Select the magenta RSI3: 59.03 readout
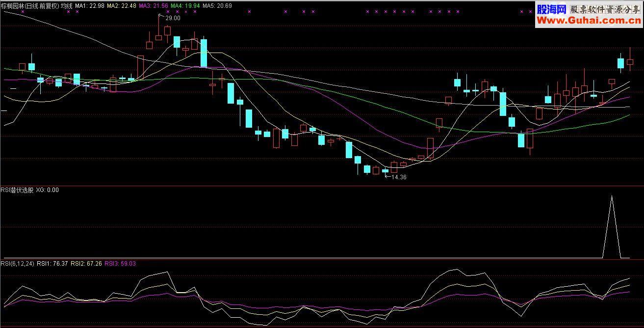The height and width of the screenshot is (328, 644). 121,264
